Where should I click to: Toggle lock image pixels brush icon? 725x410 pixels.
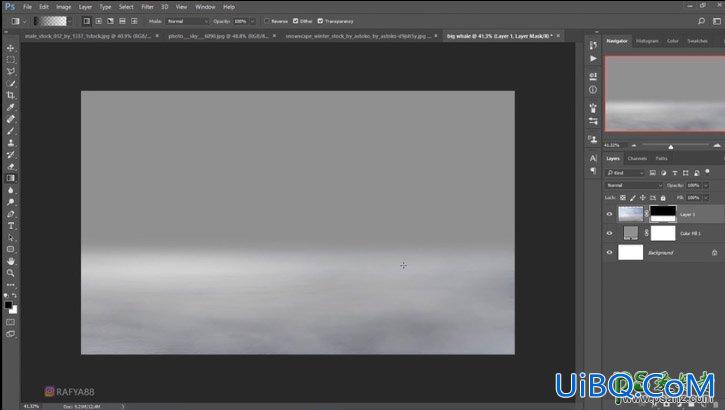pyautogui.click(x=633, y=198)
